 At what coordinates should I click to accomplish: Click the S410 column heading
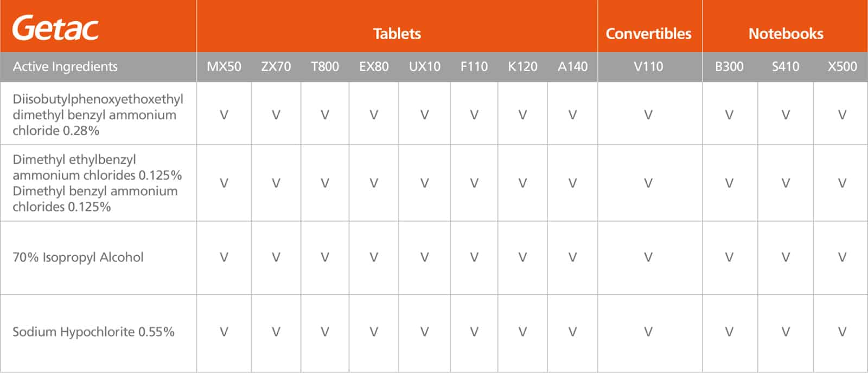[x=786, y=67]
